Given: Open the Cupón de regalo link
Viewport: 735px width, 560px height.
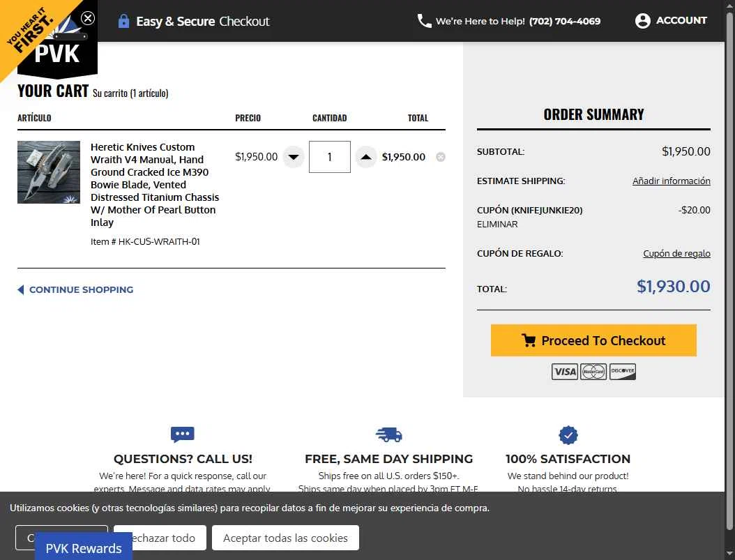Looking at the screenshot, I should pyautogui.click(x=676, y=254).
